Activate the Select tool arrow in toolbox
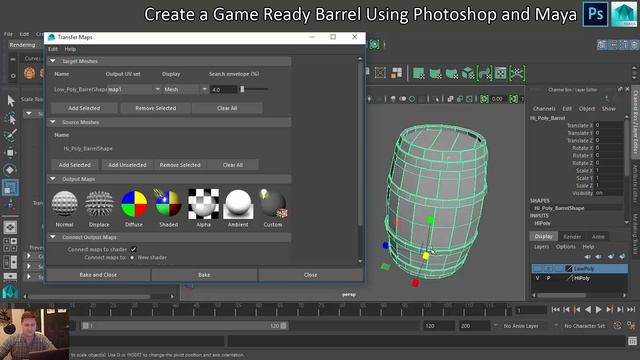640x360 pixels. pos(10,101)
